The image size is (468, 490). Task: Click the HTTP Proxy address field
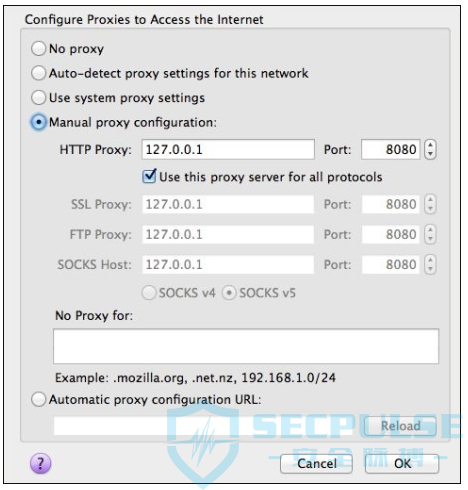[228, 149]
